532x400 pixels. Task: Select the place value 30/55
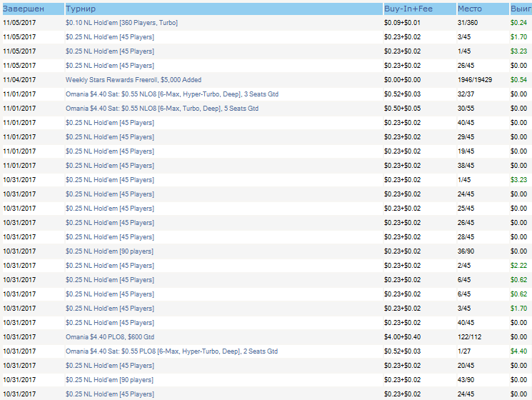[466, 109]
